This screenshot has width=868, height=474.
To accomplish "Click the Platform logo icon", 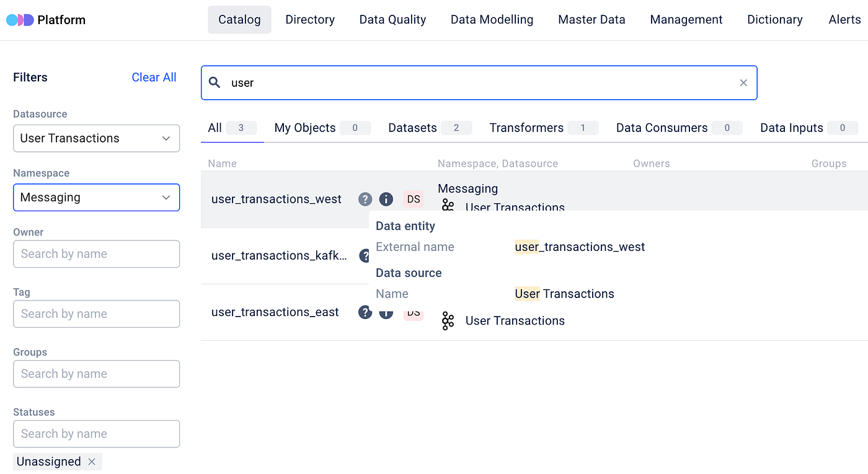I will (19, 20).
